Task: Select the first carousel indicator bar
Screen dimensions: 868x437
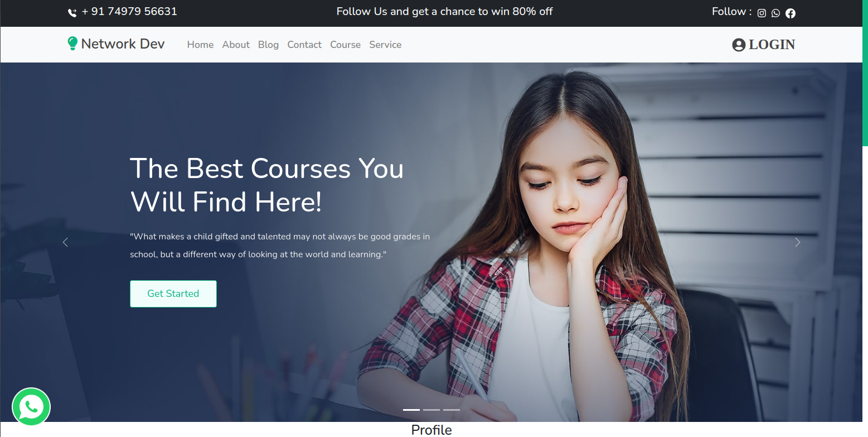Action: point(411,410)
